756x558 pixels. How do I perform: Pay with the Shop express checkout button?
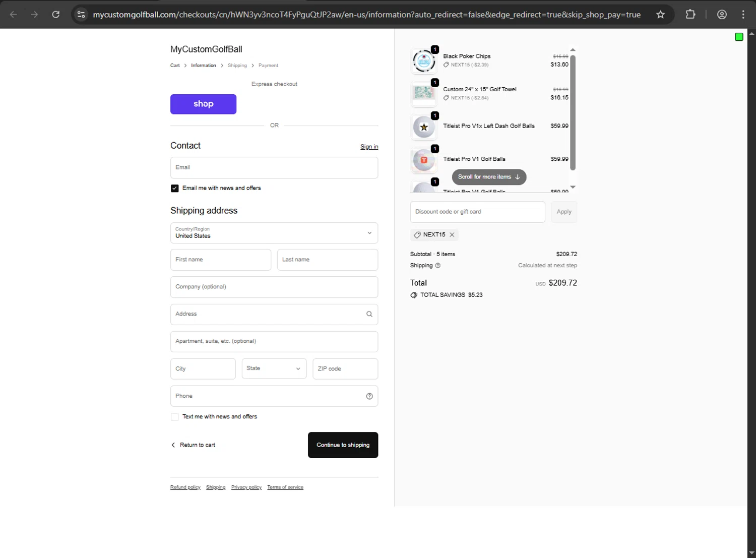(203, 104)
